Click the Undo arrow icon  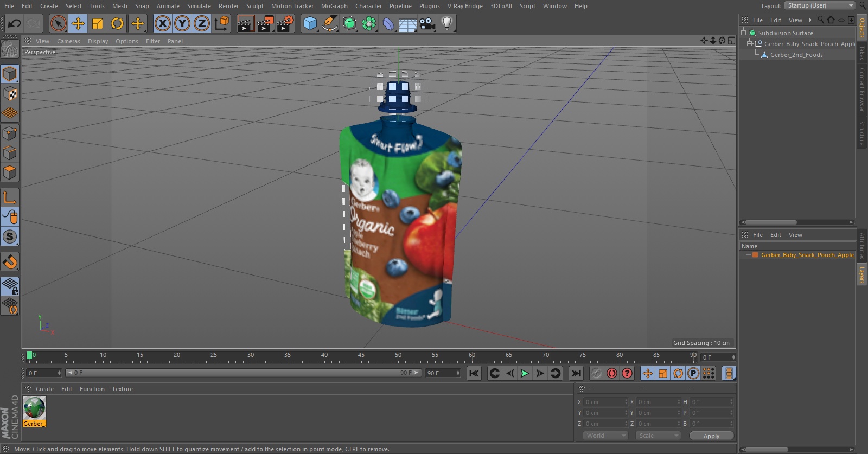14,23
